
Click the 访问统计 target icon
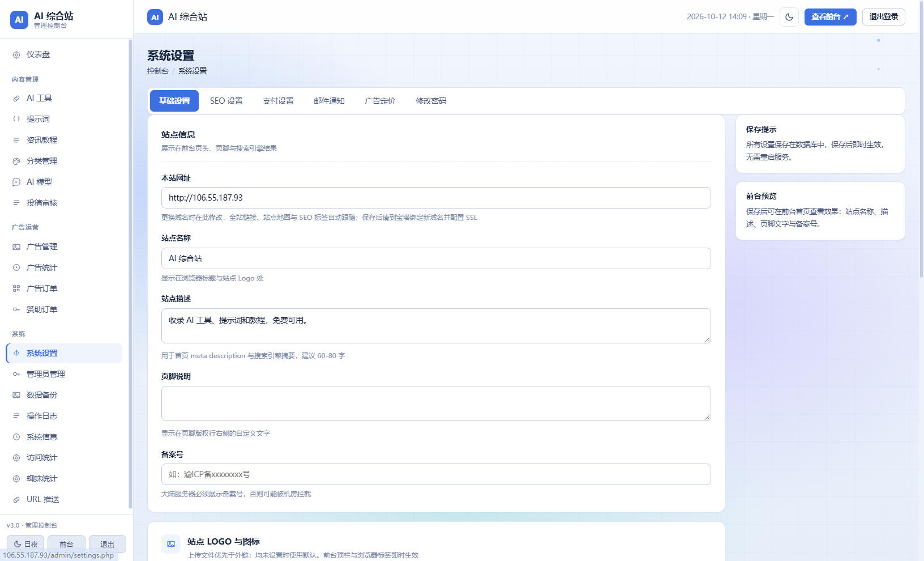tap(16, 458)
